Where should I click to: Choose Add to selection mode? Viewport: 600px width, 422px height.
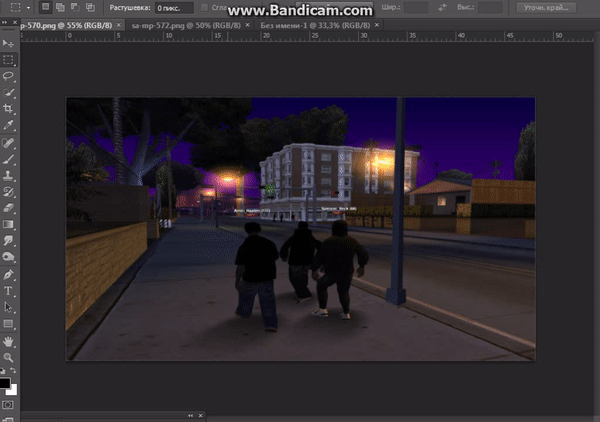[60, 7]
